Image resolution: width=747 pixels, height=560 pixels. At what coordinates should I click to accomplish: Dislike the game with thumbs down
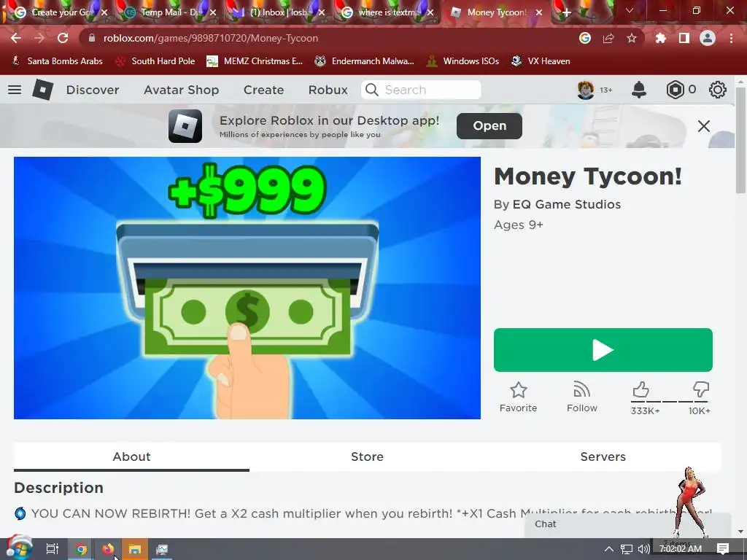tap(701, 389)
